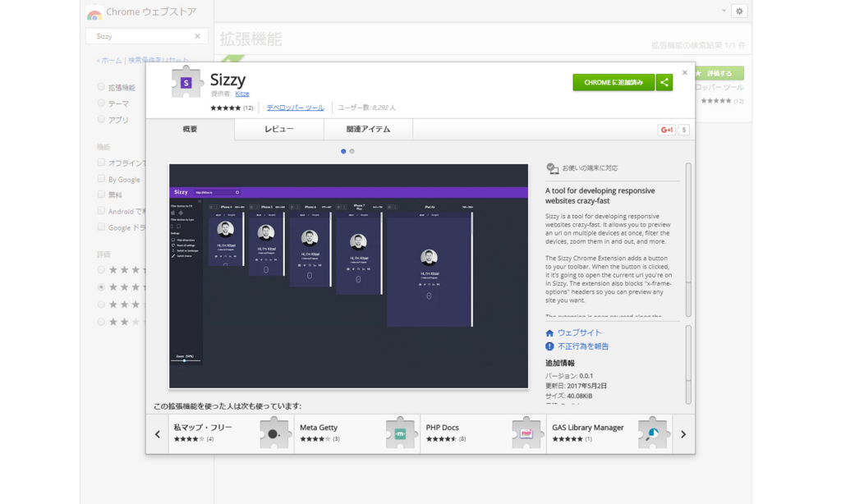The width and height of the screenshot is (841, 504).
Task: Click the Sizzy extension puzzle icon
Action: point(186,82)
